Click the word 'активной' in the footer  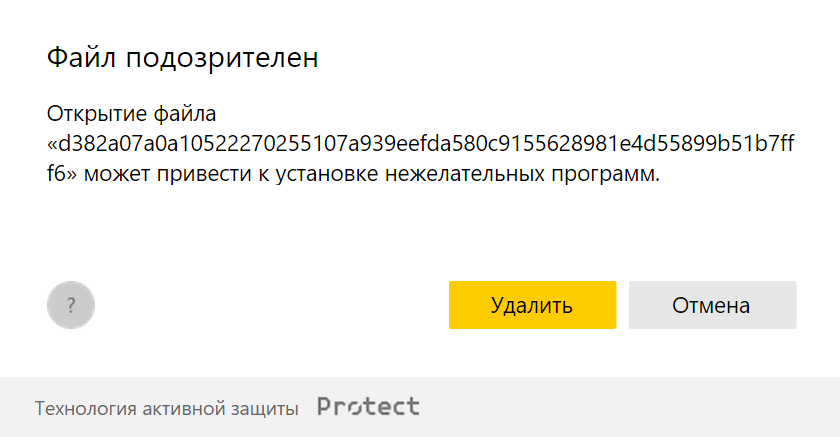pyautogui.click(x=182, y=408)
